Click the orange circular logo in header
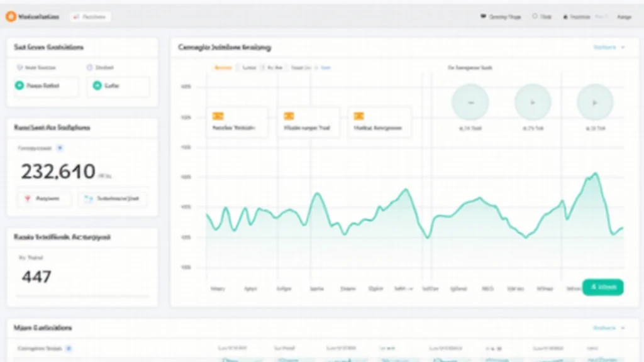Screen dimensions: 644x362 (x=11, y=17)
